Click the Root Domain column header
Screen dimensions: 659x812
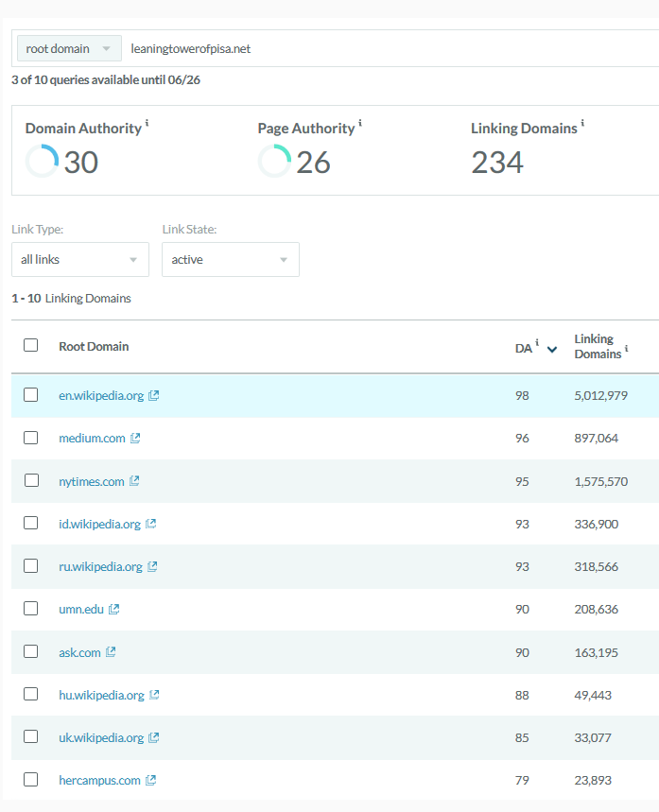pyautogui.click(x=94, y=346)
